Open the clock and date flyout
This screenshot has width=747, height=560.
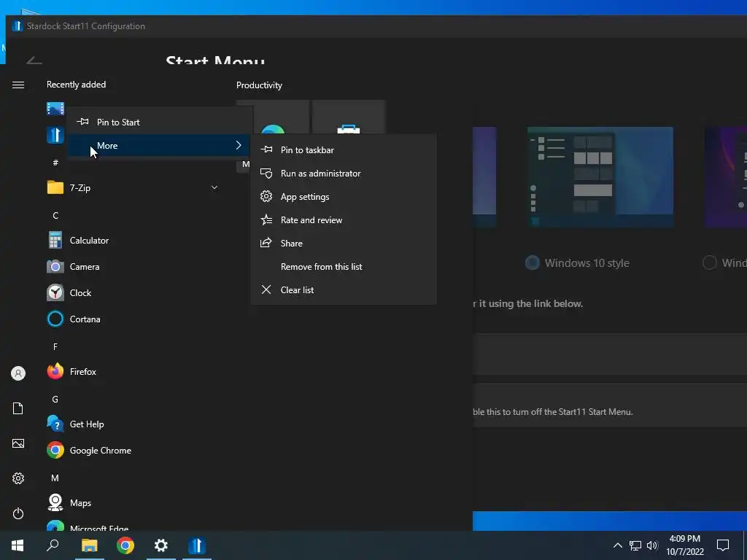pyautogui.click(x=684, y=545)
